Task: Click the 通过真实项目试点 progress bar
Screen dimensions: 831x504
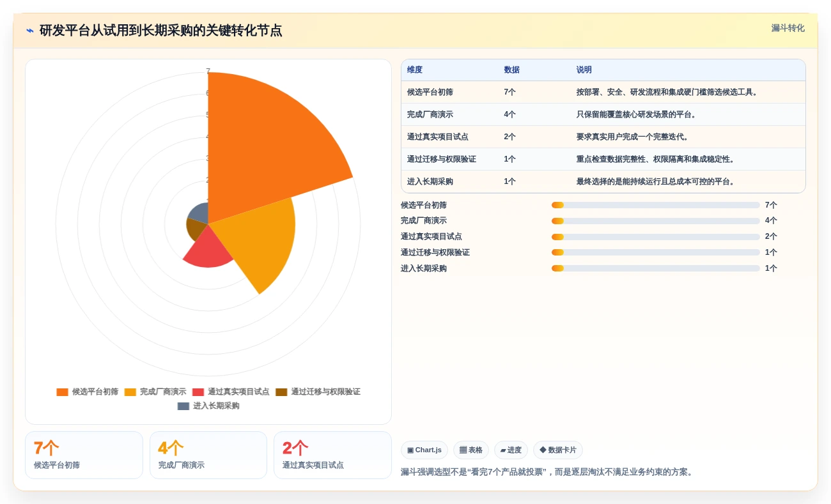Action: click(x=656, y=237)
